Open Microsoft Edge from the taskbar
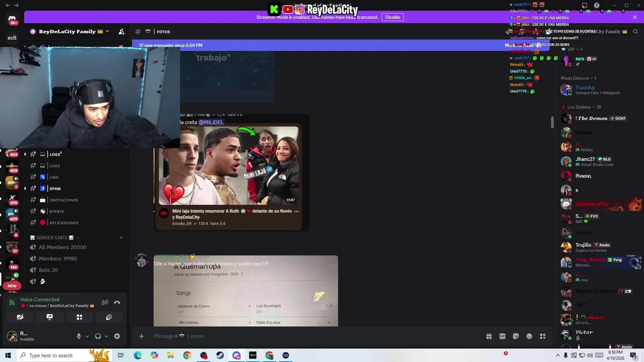Image resolution: width=644 pixels, height=362 pixels. pyautogui.click(x=137, y=355)
